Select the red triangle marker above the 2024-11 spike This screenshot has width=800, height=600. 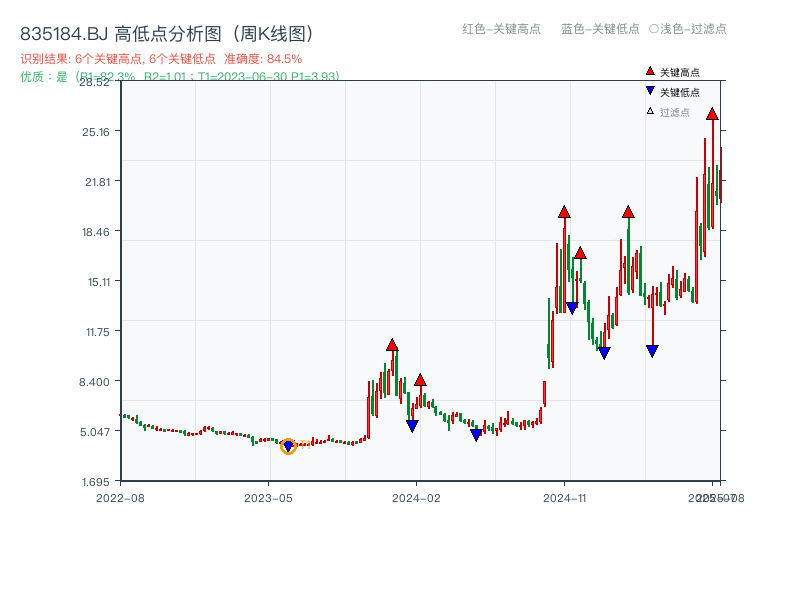coord(564,212)
